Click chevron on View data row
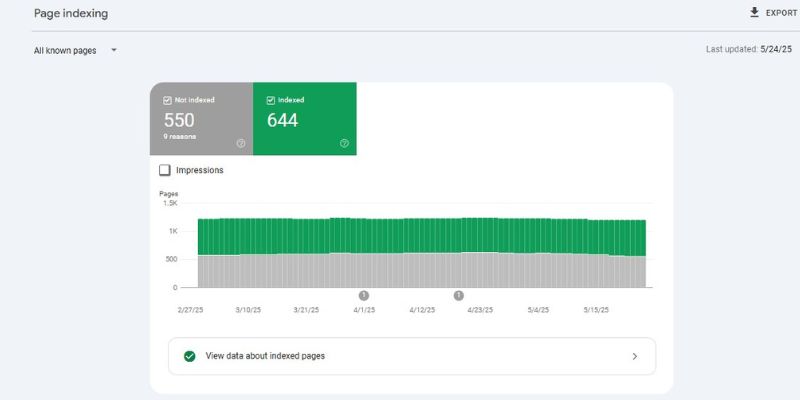The height and width of the screenshot is (400, 800). click(634, 356)
